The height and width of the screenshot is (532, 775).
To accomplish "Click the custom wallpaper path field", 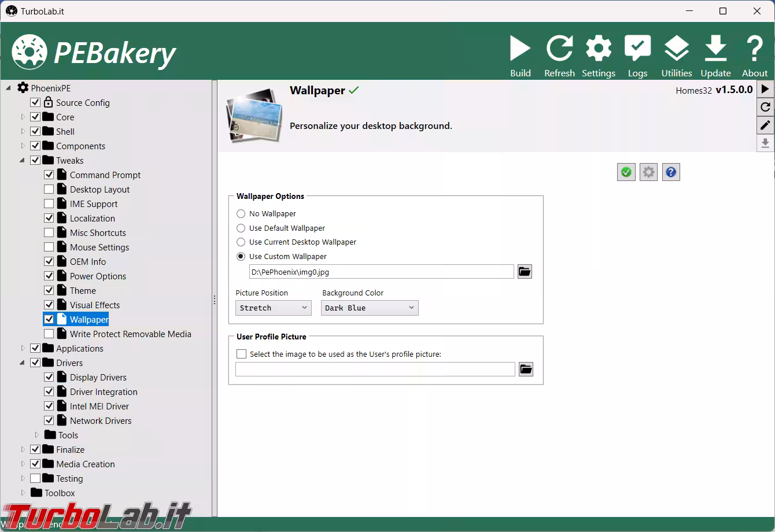I will [x=381, y=272].
